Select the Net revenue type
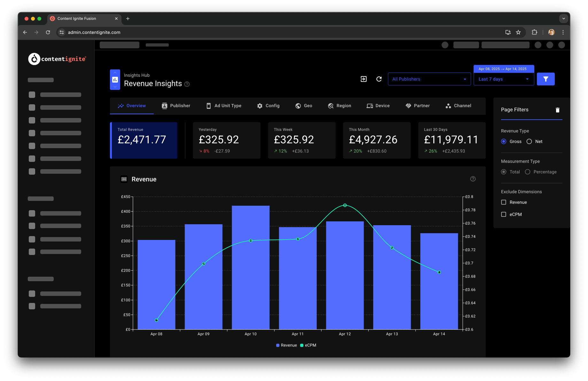Screen dimensions: 588x381 (x=529, y=141)
